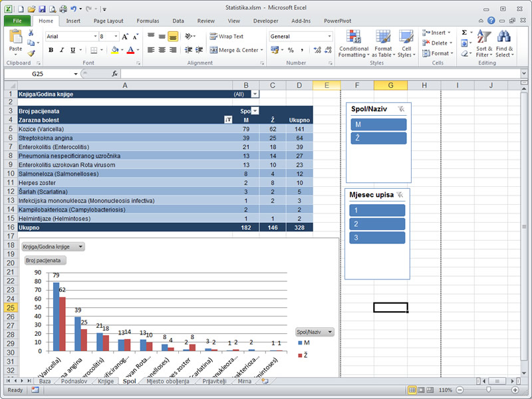The height and width of the screenshot is (399, 532).
Task: Open Spol column labels filter dropdown
Action: click(255, 111)
